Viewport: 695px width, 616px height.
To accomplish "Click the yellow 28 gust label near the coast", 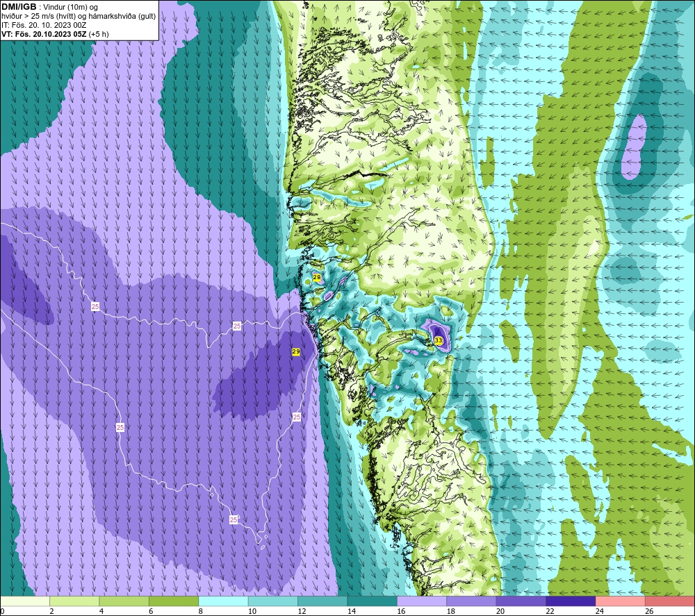I will 316,277.
